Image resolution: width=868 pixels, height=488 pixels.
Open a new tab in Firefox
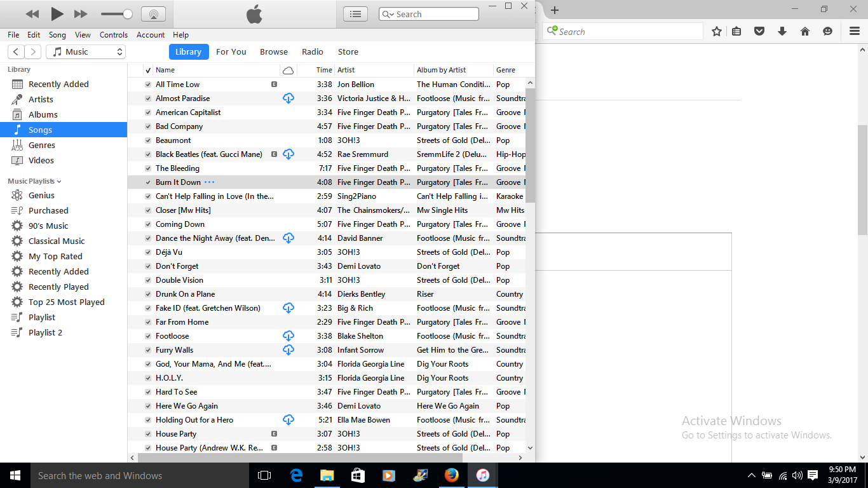(555, 10)
